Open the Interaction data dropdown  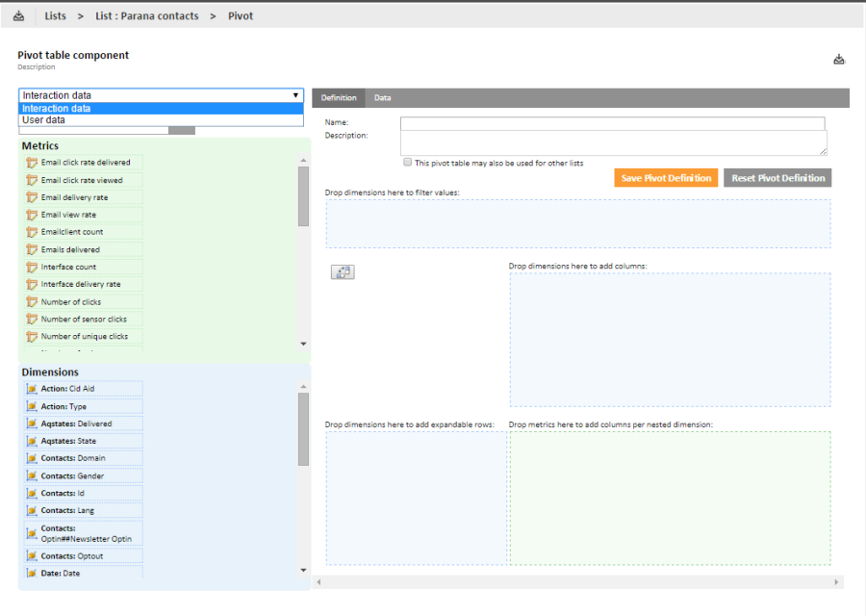[162, 95]
